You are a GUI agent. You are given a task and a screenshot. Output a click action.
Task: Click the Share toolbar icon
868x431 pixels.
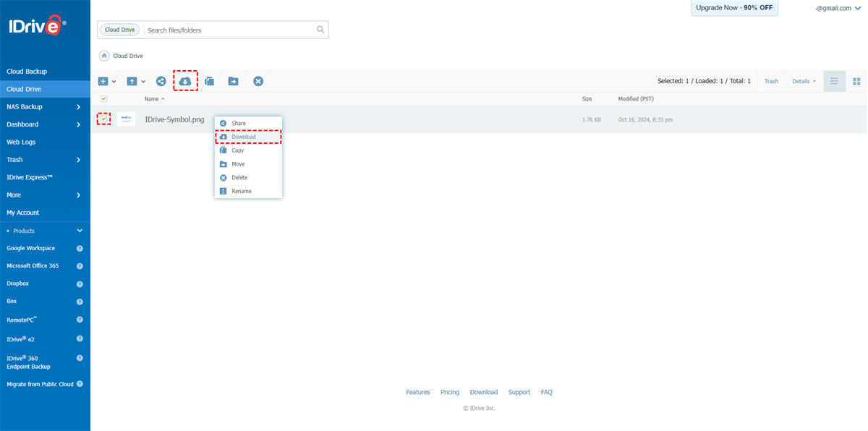161,82
